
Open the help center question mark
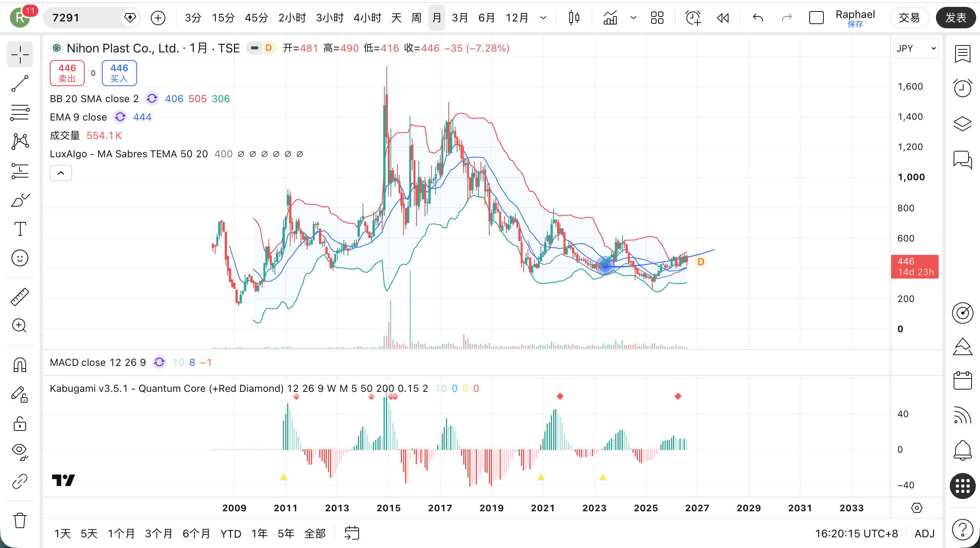click(962, 530)
